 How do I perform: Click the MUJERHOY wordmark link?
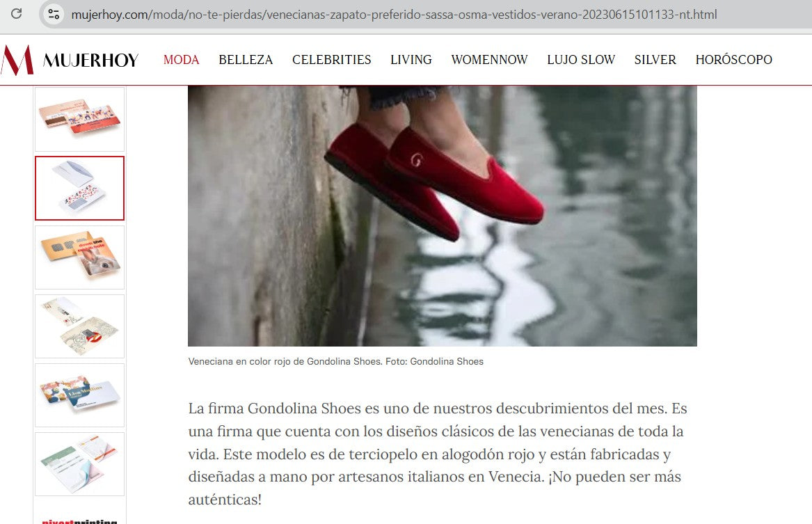coord(90,60)
